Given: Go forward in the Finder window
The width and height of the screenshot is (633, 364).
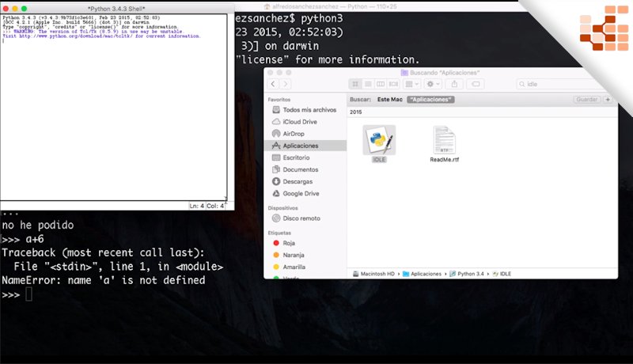Looking at the screenshot, I should point(286,84).
